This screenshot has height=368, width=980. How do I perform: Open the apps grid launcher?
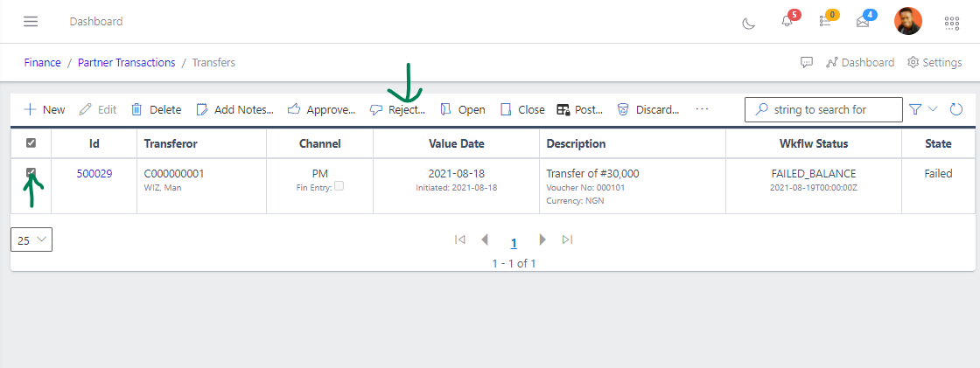pos(951,23)
